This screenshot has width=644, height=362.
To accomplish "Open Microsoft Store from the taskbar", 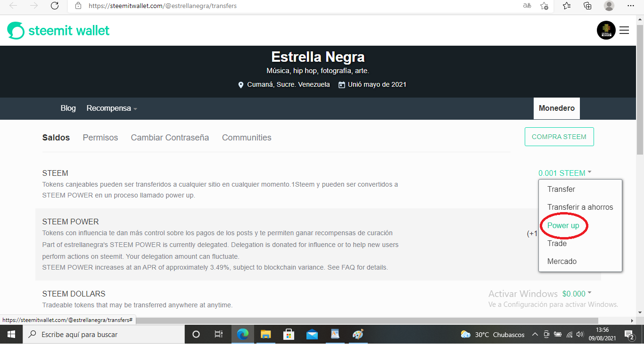I will pos(289,334).
